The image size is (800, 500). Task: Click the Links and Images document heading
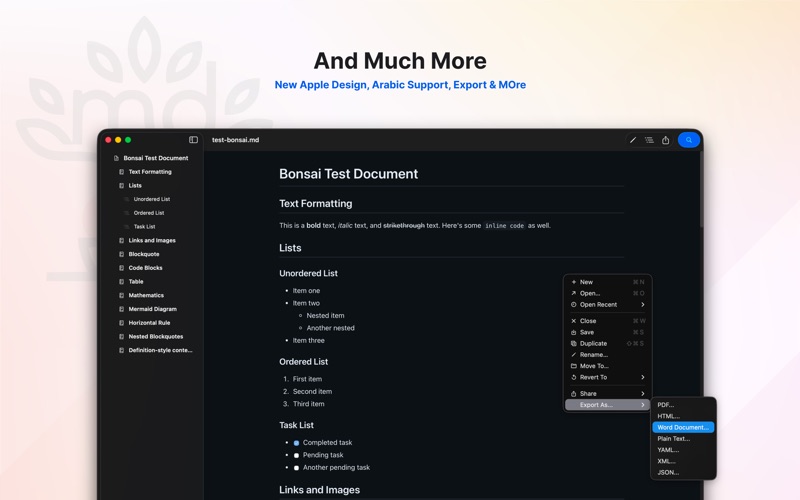click(319, 490)
